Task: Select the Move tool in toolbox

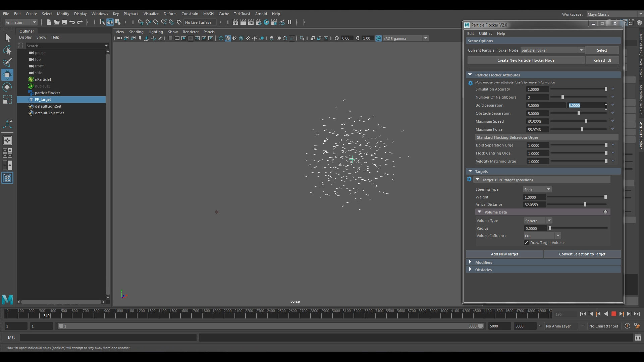Action: 7,74
